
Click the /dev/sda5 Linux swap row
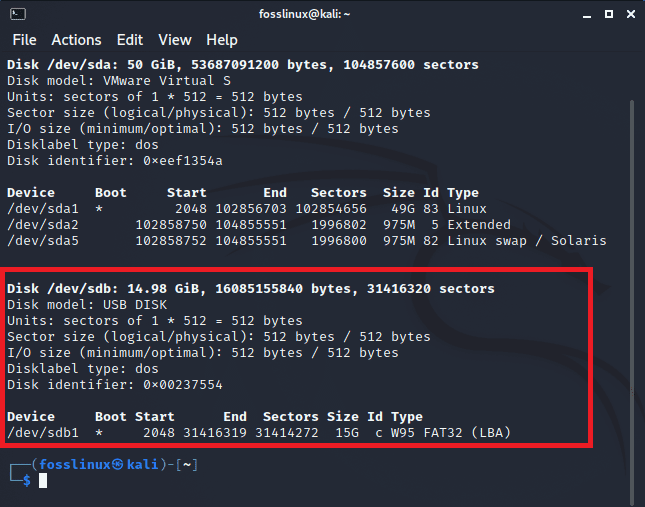(x=306, y=241)
